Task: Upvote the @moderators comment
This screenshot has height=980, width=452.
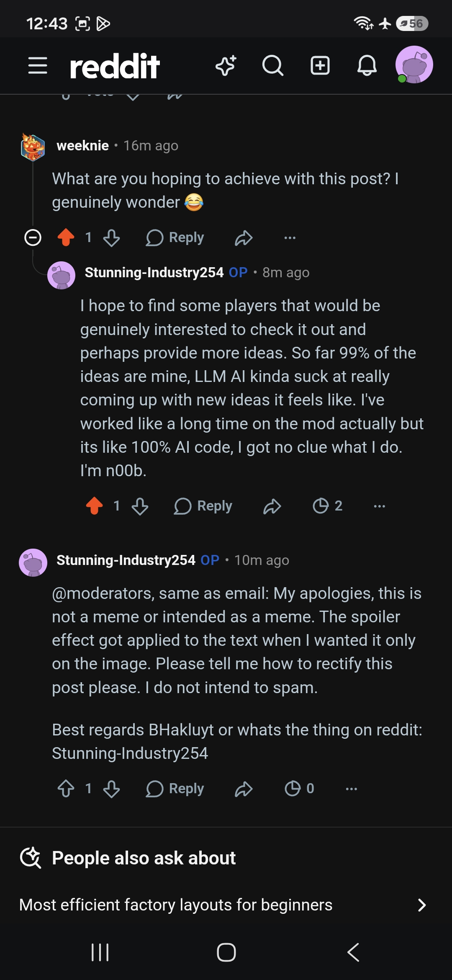Action: click(66, 789)
